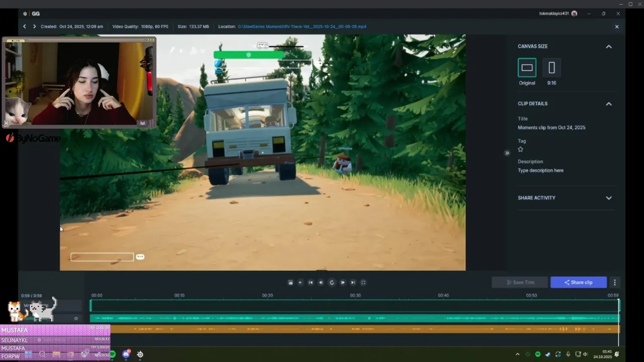644x362 pixels.
Task: Open the system volume tray icon
Action: pos(585,354)
